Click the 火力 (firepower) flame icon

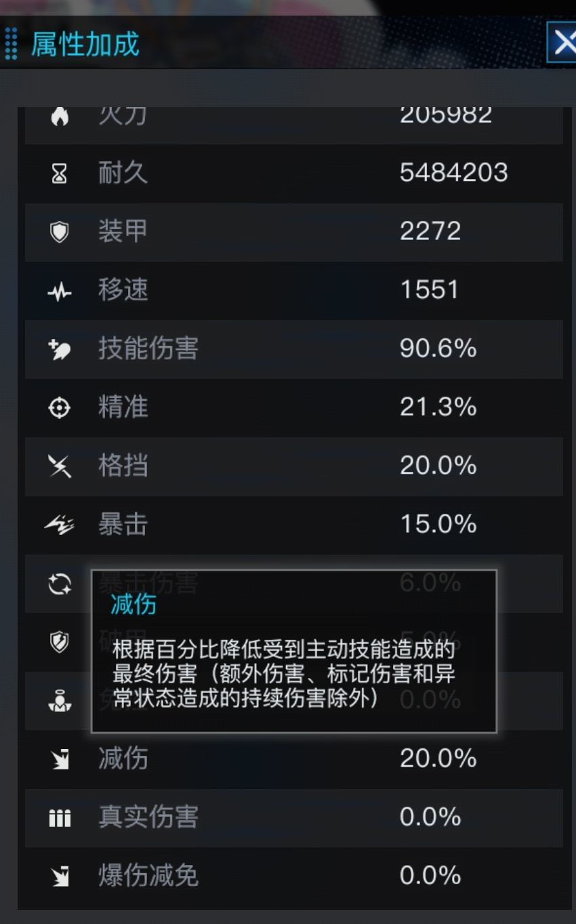pos(60,115)
